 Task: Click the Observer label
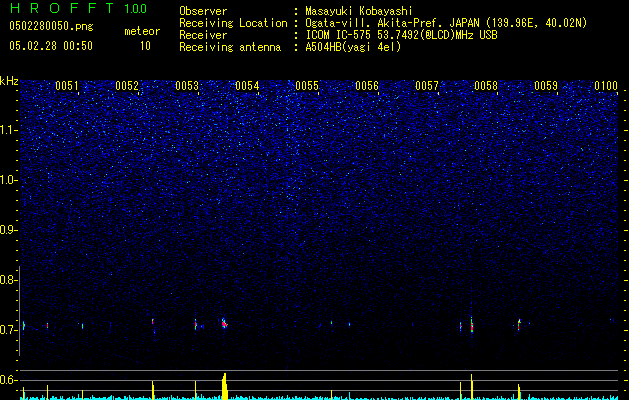(x=203, y=11)
